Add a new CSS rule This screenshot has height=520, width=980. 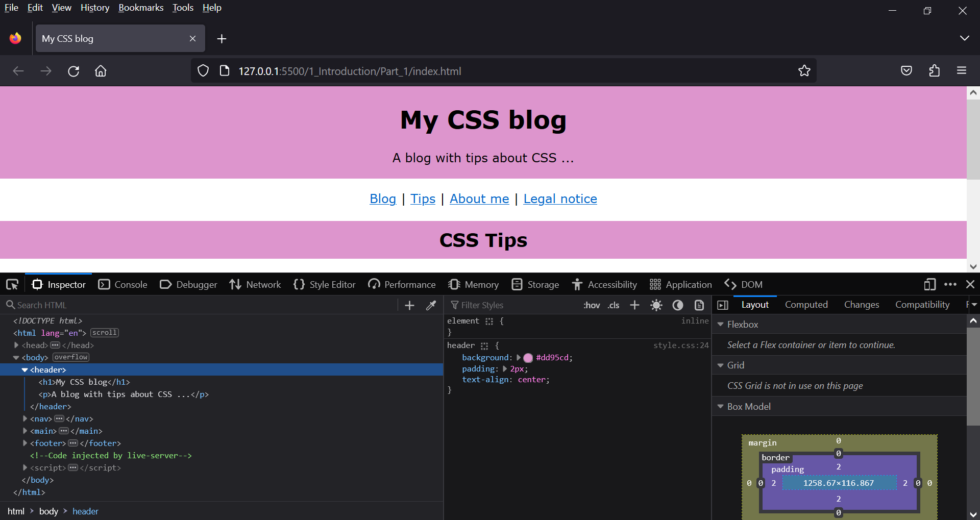634,305
